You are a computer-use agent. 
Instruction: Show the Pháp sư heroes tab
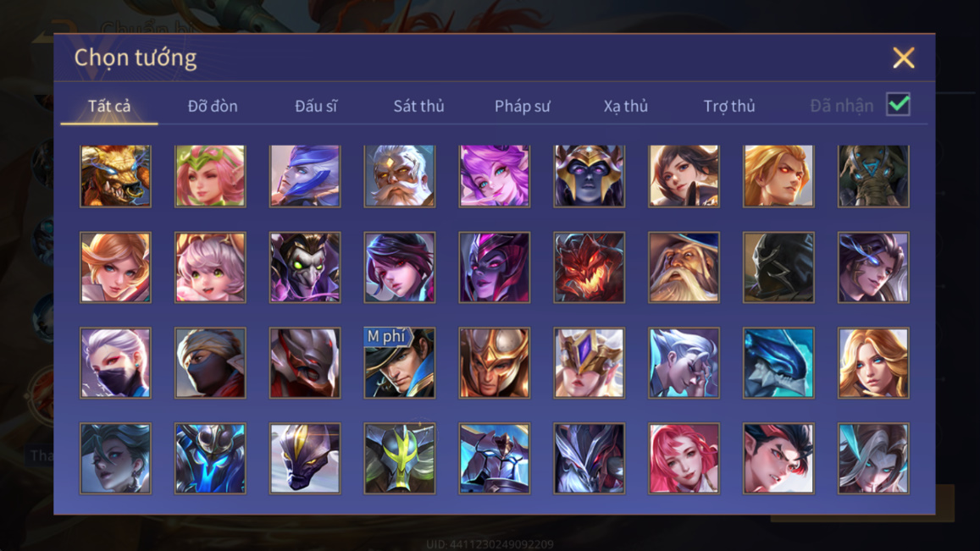pyautogui.click(x=523, y=106)
